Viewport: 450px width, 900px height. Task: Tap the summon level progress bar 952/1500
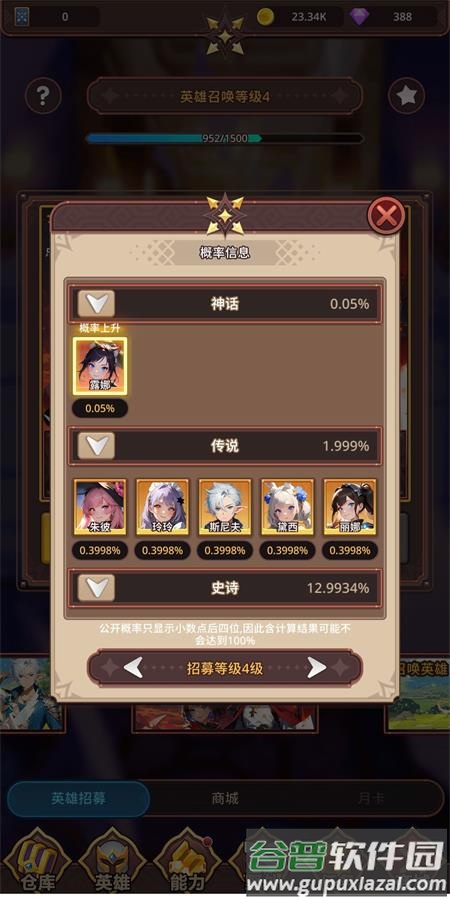(224, 138)
